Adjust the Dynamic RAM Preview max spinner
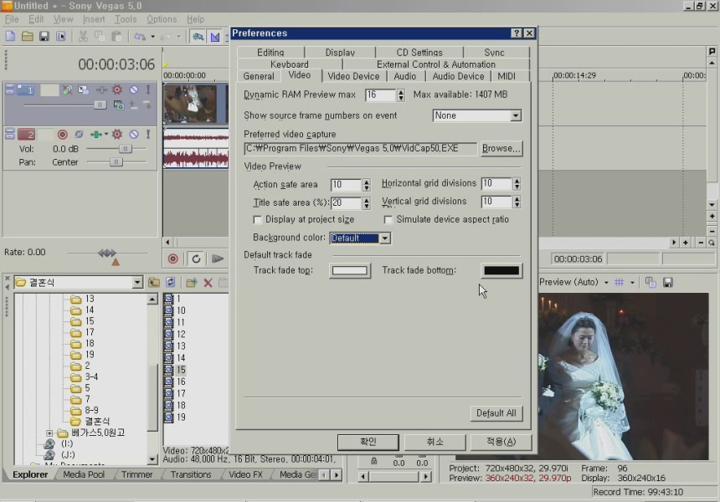Viewport: 720px width, 502px height. click(x=401, y=95)
